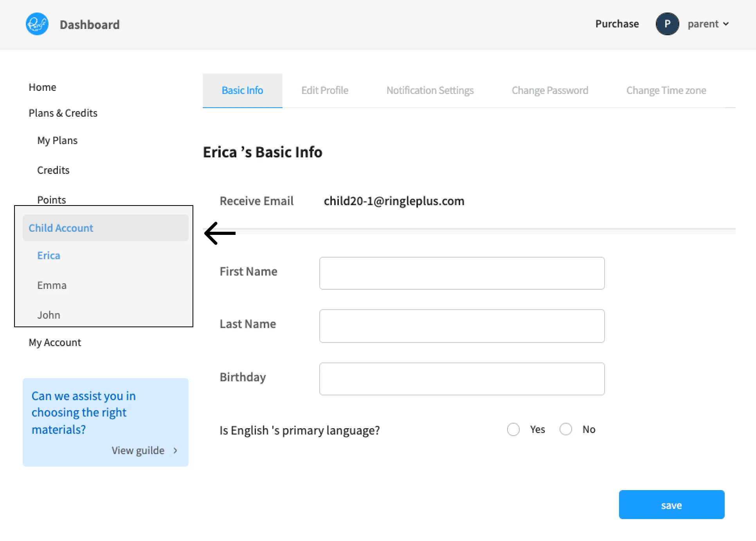
Task: Select No for English primary language
Action: pos(566,429)
